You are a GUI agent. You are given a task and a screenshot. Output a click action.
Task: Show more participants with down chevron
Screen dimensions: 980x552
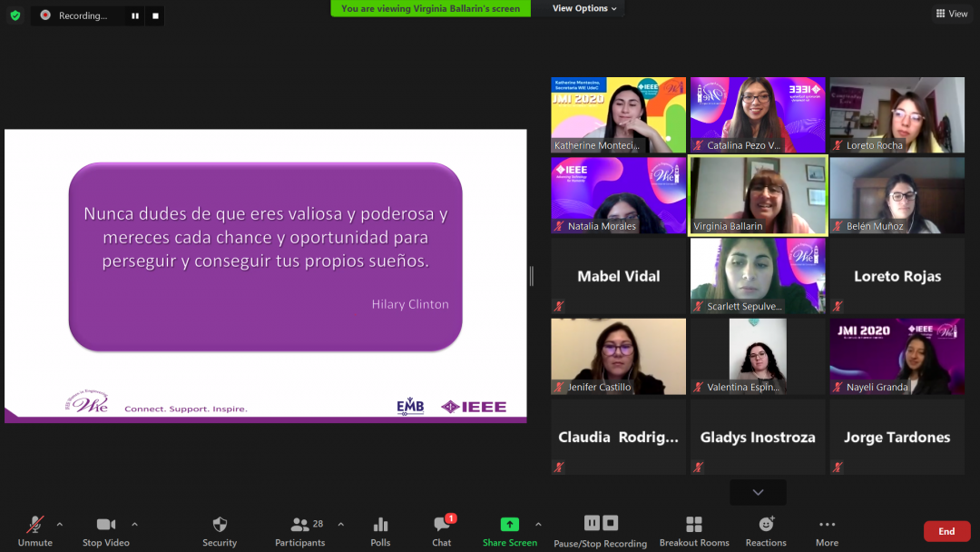click(x=758, y=492)
